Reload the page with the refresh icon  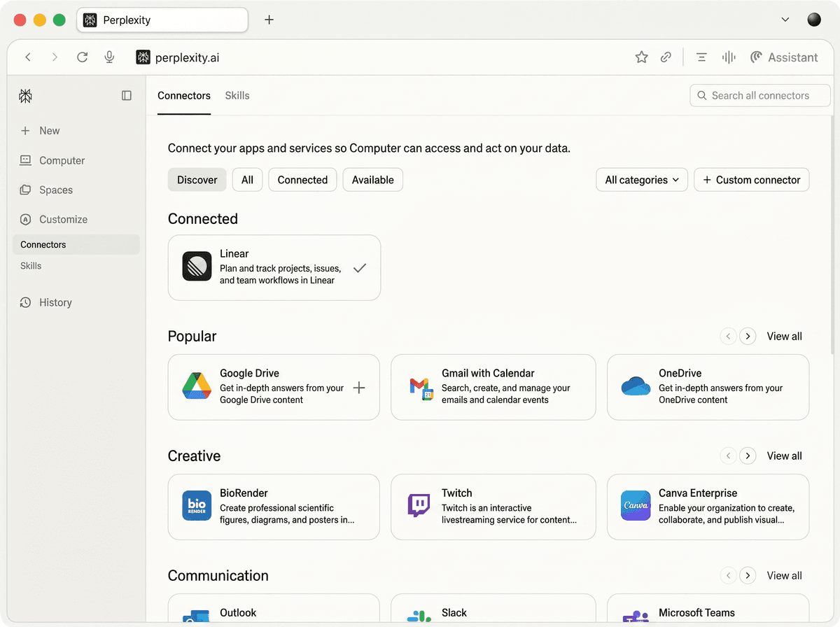click(83, 57)
